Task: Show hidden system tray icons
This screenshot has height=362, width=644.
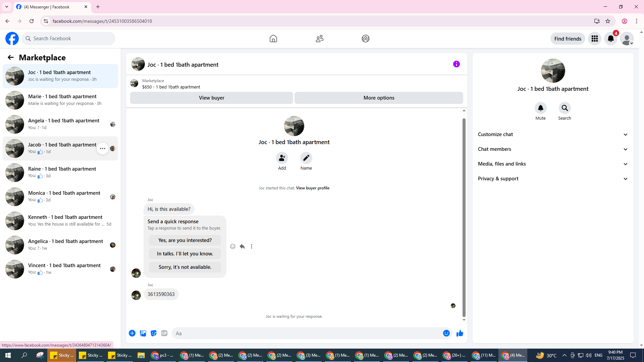Action: [x=565, y=355]
